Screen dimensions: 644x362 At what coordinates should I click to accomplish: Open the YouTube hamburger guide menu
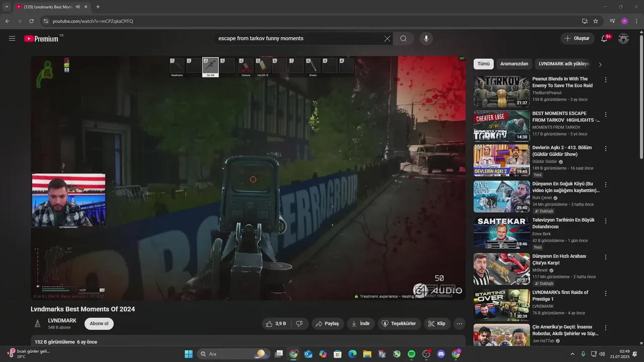(12, 39)
